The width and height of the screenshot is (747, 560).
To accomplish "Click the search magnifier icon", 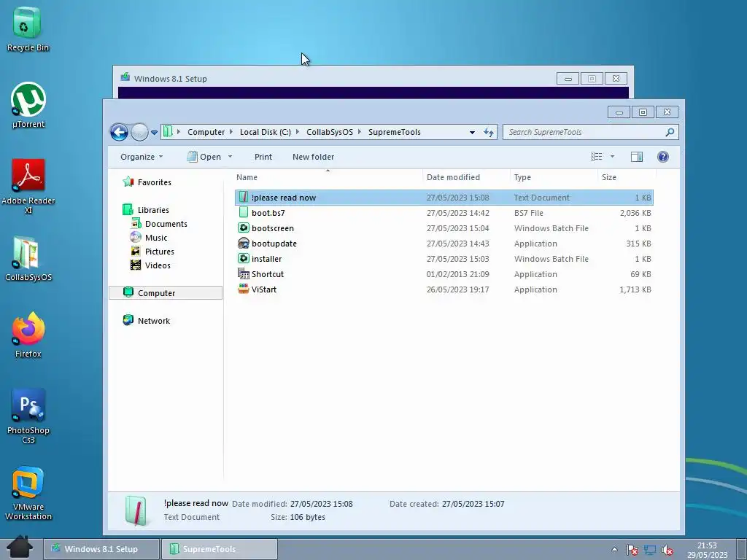I will pos(670,132).
